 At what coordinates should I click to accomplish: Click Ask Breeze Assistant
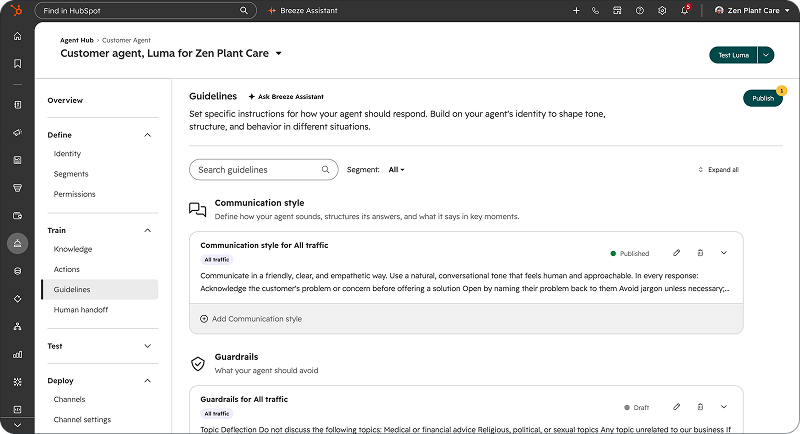[x=286, y=96]
